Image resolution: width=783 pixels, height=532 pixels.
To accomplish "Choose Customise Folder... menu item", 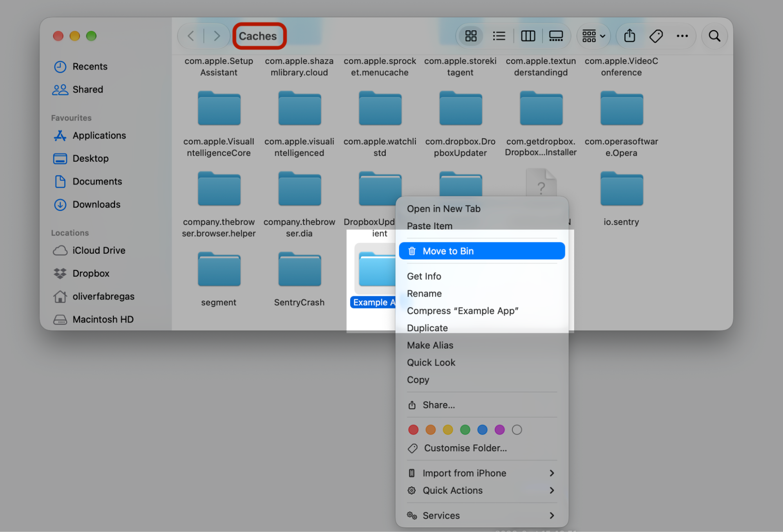I will coord(482,448).
